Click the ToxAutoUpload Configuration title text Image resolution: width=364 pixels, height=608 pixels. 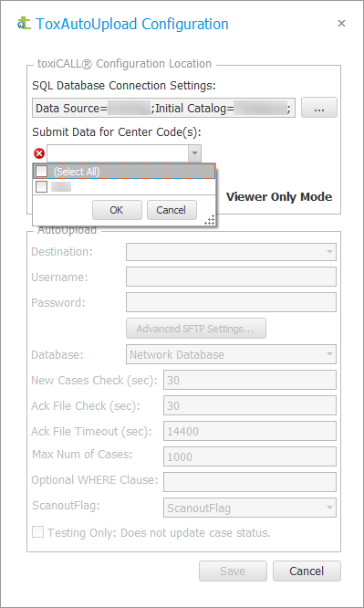point(132,24)
